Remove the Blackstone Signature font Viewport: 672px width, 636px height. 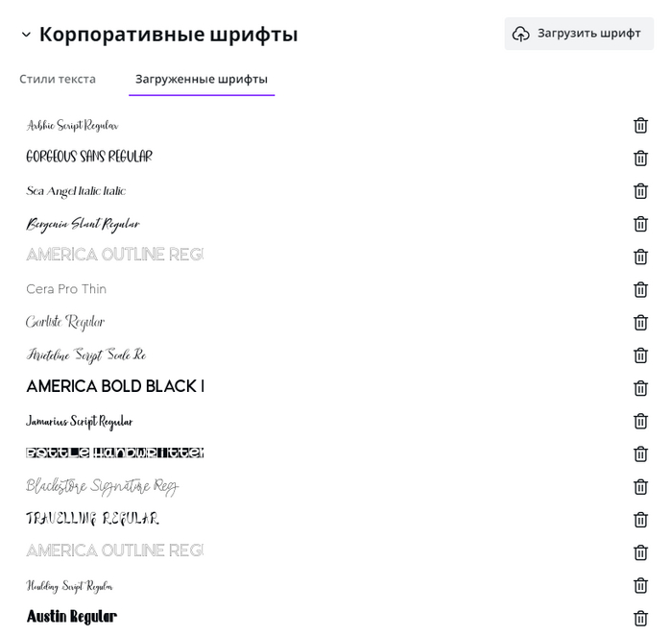tap(640, 487)
